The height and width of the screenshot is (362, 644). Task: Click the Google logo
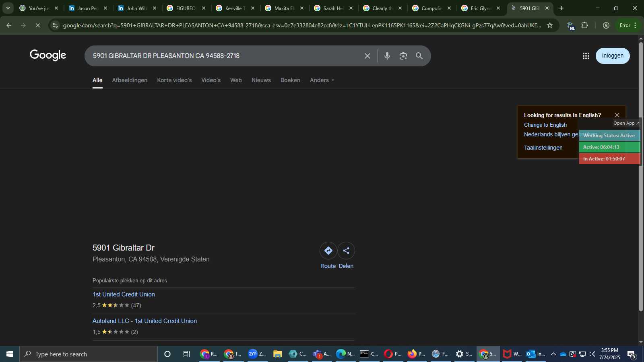(48, 56)
